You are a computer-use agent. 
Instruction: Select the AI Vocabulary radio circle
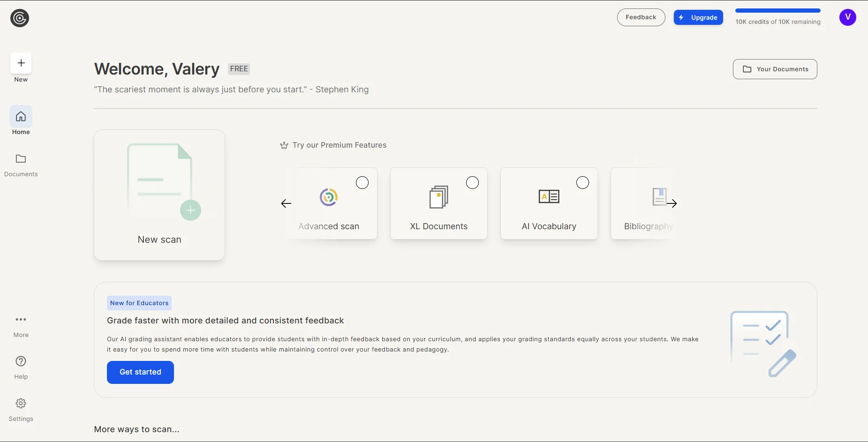pyautogui.click(x=582, y=183)
